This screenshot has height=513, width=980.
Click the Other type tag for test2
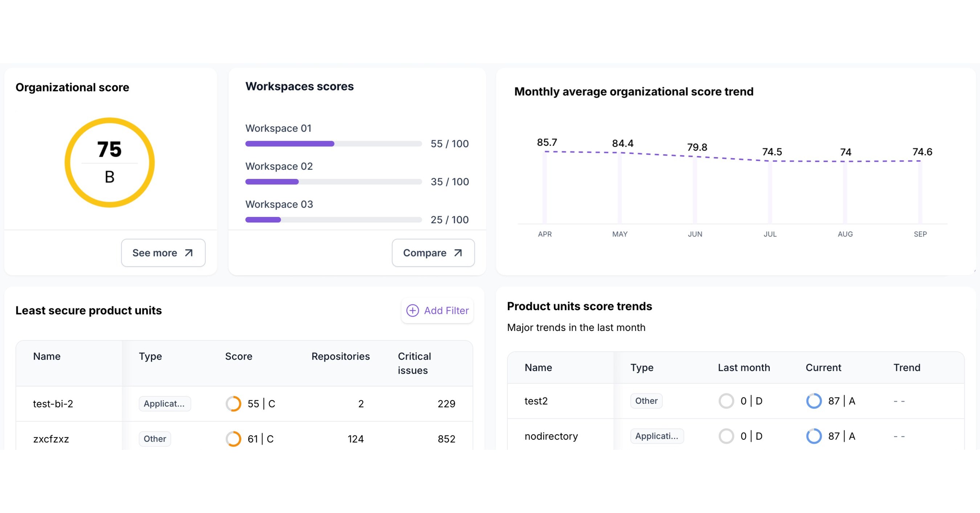tap(646, 401)
